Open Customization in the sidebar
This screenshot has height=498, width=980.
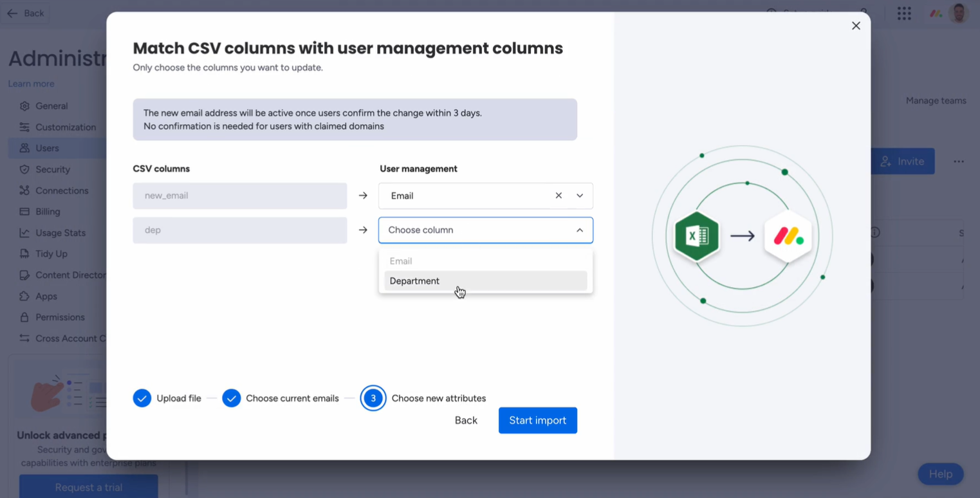point(66,127)
